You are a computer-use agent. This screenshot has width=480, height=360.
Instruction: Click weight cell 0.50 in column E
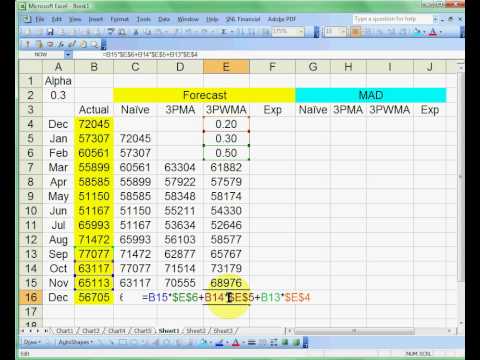[x=226, y=153]
